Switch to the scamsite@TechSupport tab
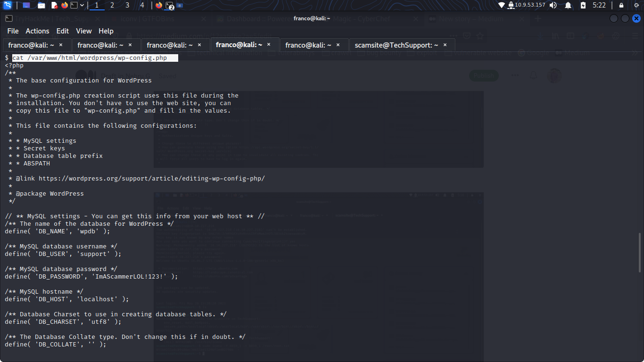Viewport: 644px width, 362px height. (402, 45)
